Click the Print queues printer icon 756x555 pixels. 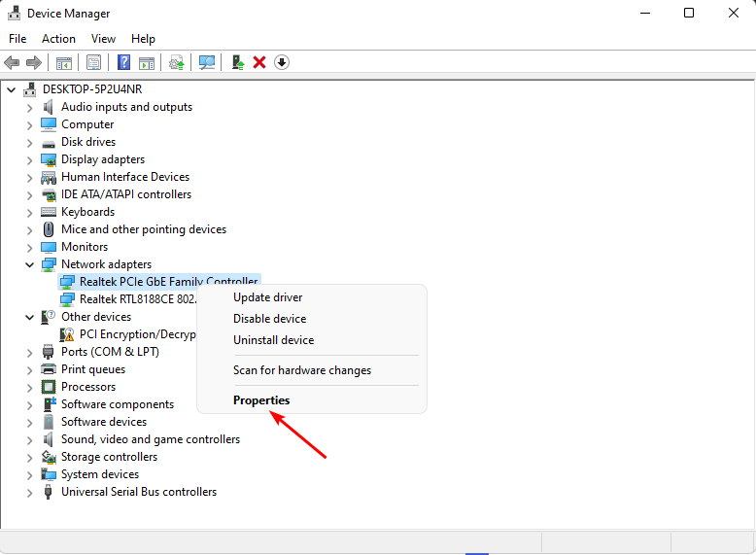click(49, 369)
